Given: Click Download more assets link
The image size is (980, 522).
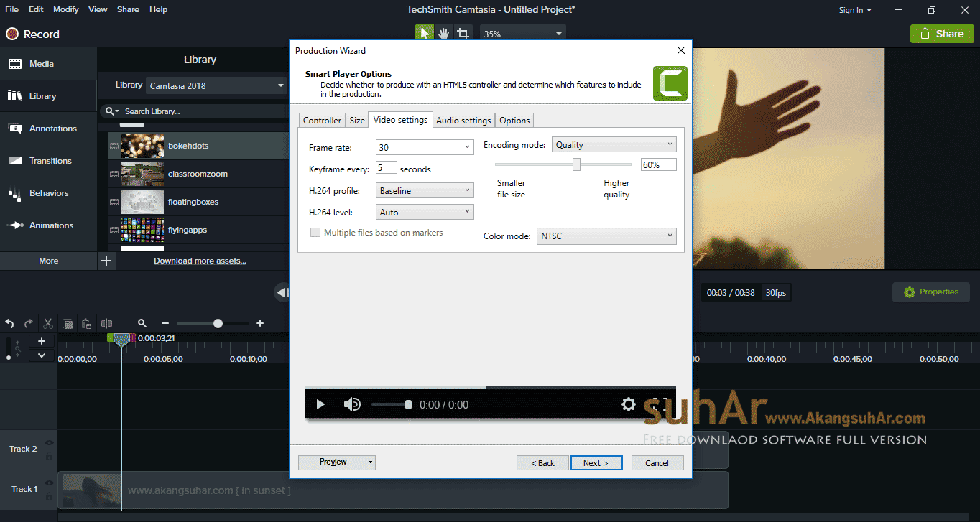Looking at the screenshot, I should click(x=200, y=261).
